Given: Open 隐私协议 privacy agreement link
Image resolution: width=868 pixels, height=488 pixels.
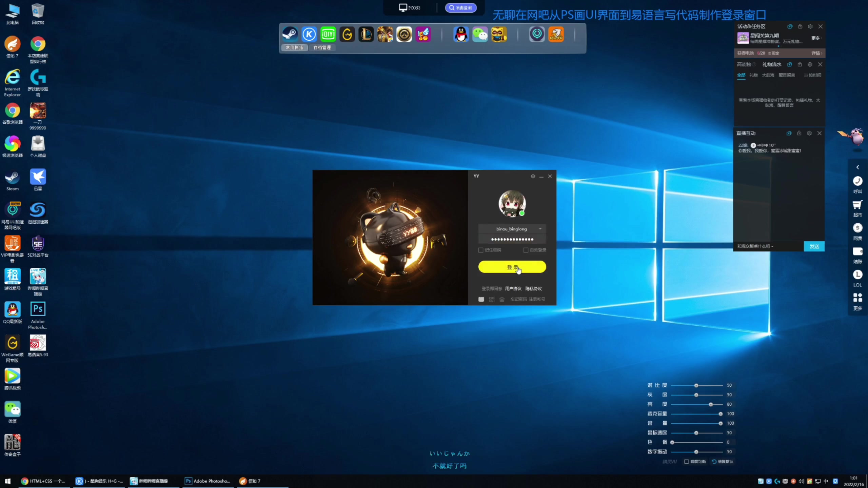Looking at the screenshot, I should 534,289.
